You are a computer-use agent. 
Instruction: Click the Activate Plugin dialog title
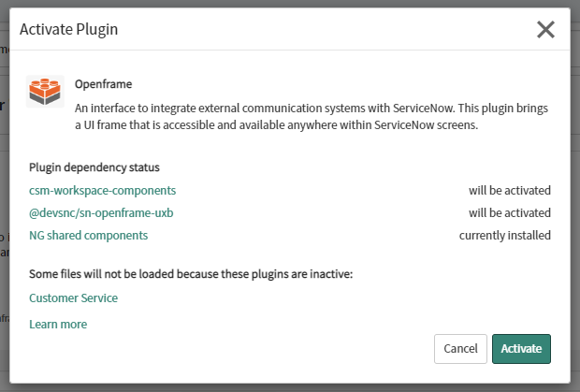click(x=68, y=30)
